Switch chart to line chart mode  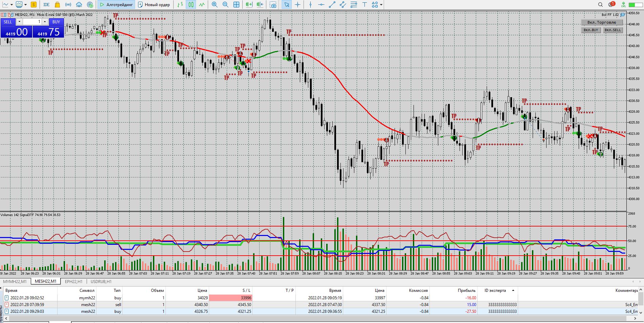click(x=202, y=5)
